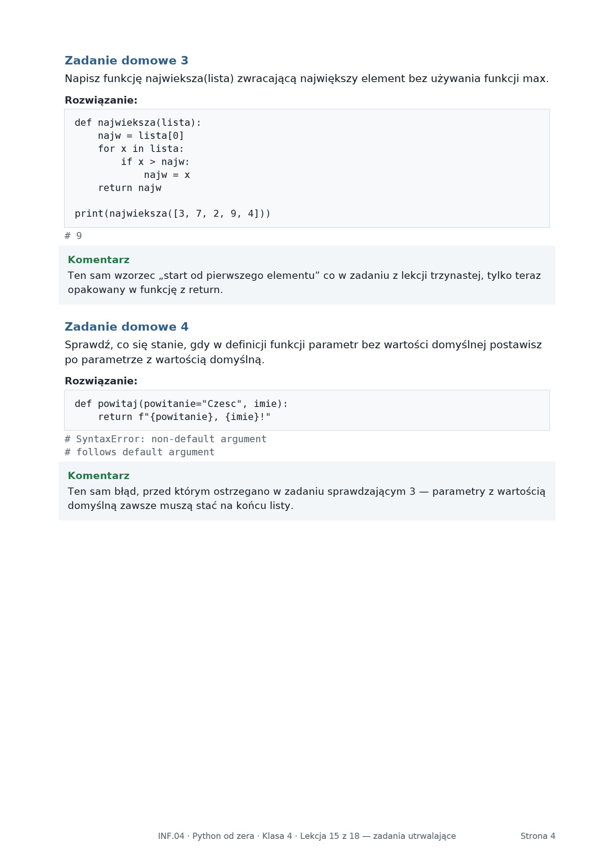The height and width of the screenshot is (868, 614).
Task: Click the return najw line
Action: click(130, 188)
